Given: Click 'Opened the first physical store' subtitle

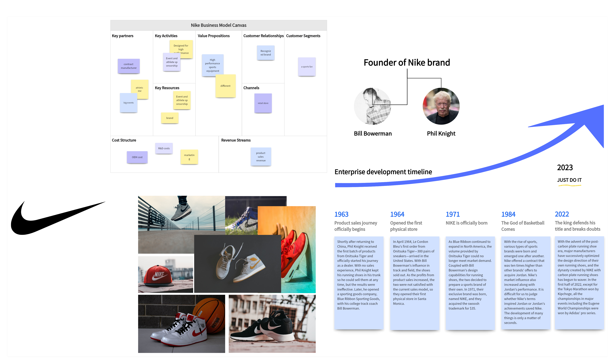Looking at the screenshot, I should pos(406,226).
